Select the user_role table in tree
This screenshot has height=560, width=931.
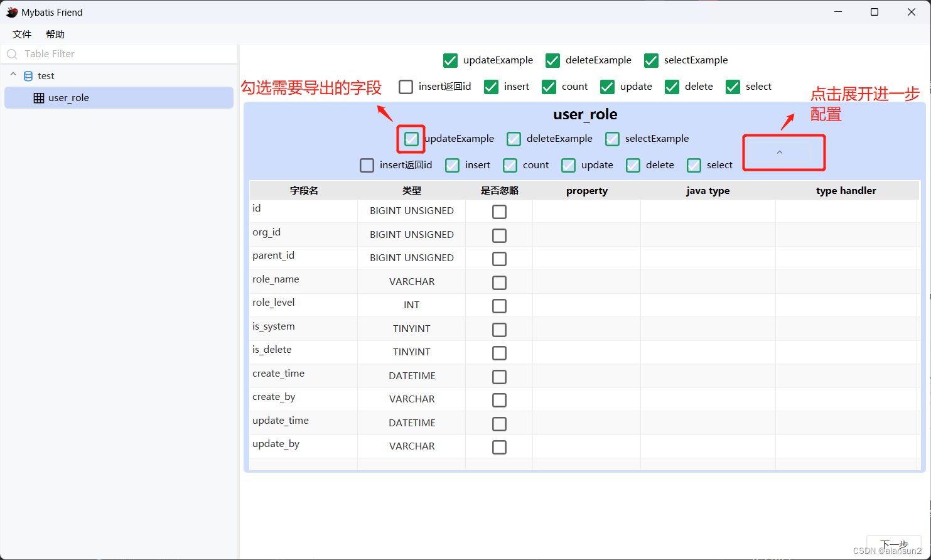point(119,98)
